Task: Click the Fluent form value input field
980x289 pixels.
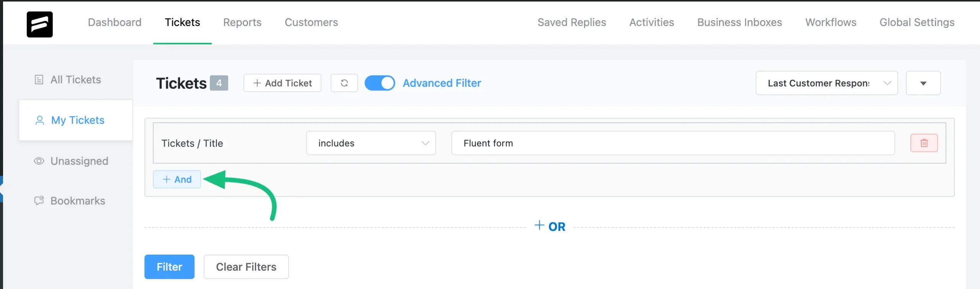Action: tap(673, 143)
